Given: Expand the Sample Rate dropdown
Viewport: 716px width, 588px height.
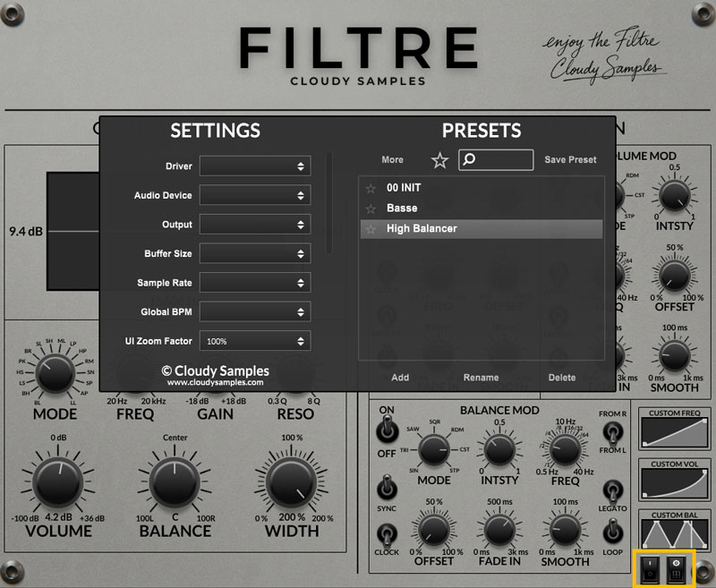Looking at the screenshot, I should tap(254, 283).
